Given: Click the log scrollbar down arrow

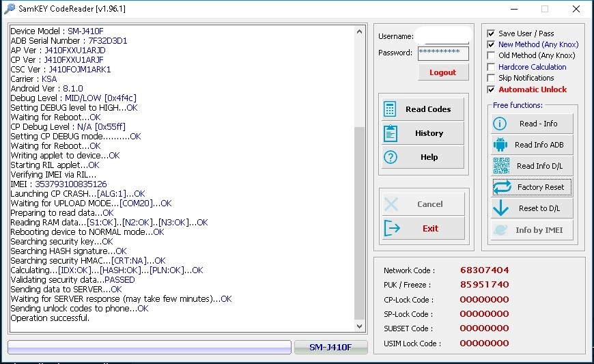Looking at the screenshot, I should [x=360, y=326].
